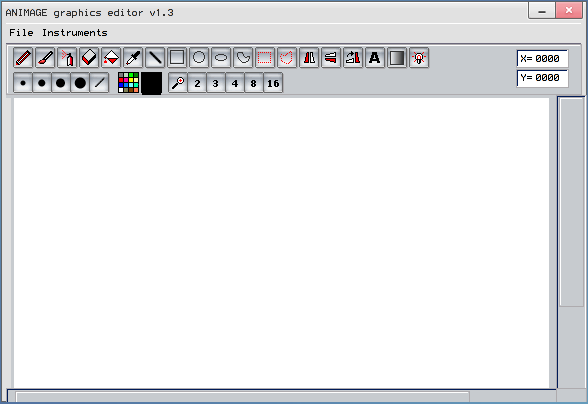Click the Y= coordinate field

[542, 78]
